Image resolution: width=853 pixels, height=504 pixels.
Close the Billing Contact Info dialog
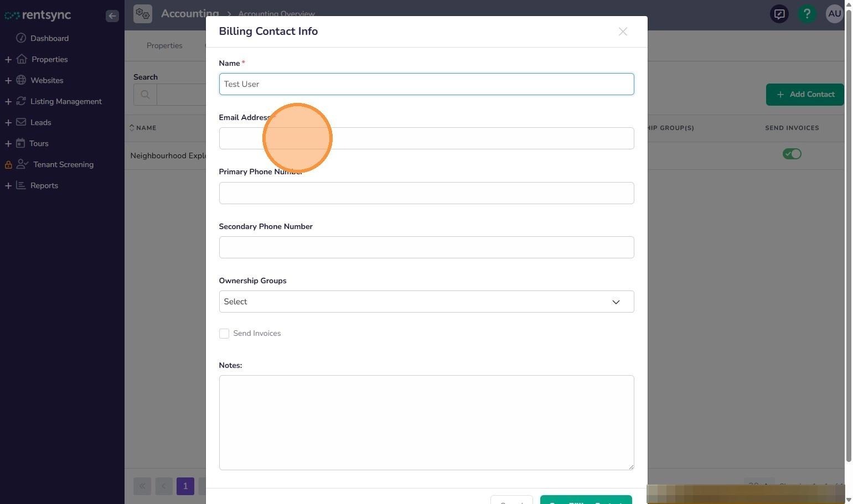[x=623, y=32]
